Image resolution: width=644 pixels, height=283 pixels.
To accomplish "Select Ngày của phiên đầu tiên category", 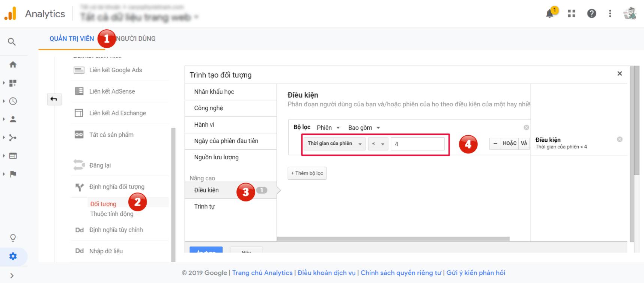I will click(x=231, y=141).
